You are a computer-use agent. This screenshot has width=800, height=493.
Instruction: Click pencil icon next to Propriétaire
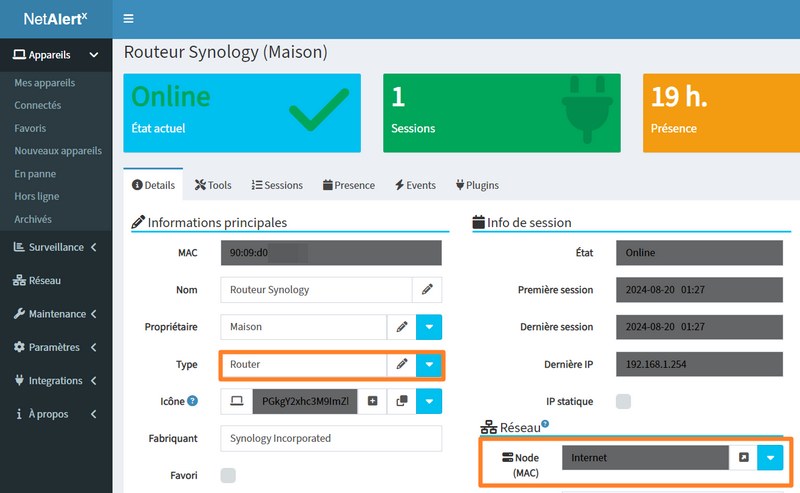[x=402, y=327]
